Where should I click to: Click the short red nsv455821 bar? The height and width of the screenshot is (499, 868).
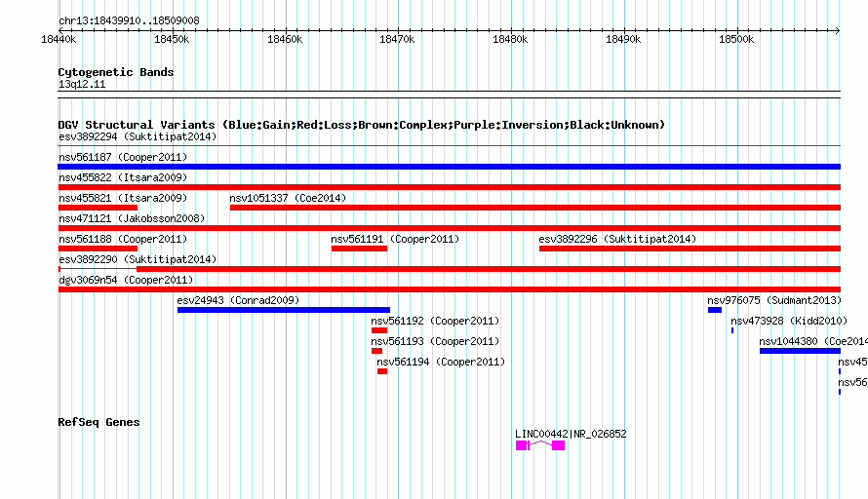98,208
